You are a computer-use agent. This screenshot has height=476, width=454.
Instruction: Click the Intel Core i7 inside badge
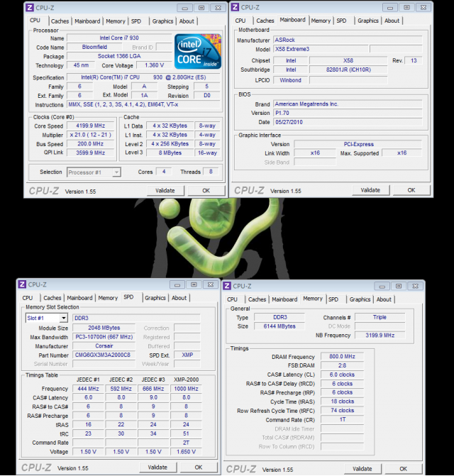[198, 52]
